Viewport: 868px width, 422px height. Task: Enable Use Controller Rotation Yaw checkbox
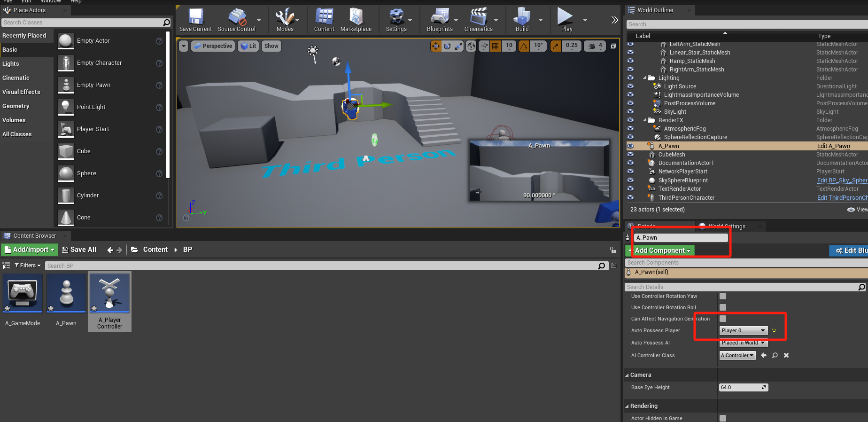tap(723, 296)
